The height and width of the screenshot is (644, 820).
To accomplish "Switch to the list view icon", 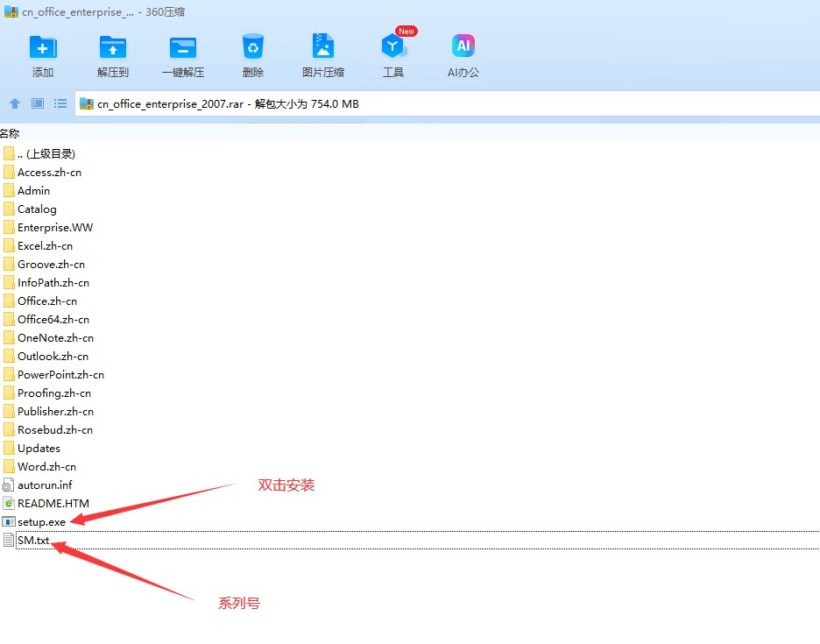I will click(x=60, y=103).
